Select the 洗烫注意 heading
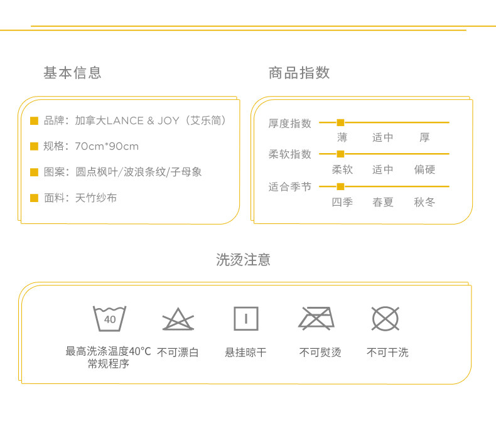 (243, 260)
